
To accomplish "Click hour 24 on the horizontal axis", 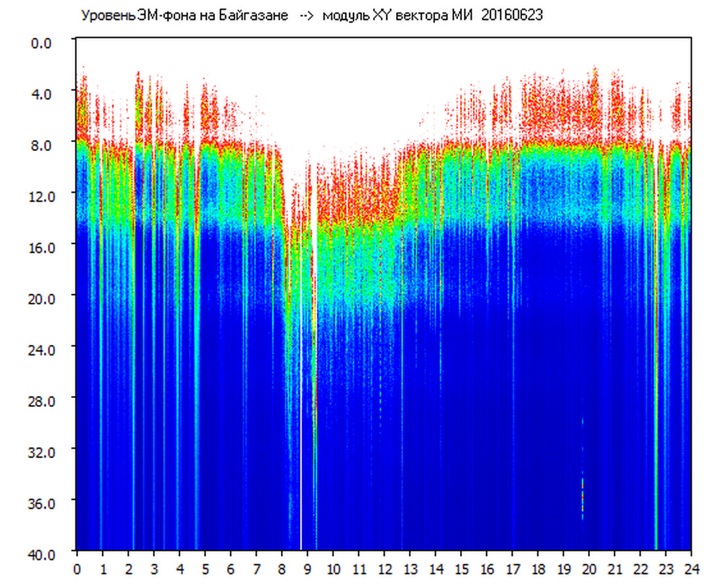I will [691, 569].
